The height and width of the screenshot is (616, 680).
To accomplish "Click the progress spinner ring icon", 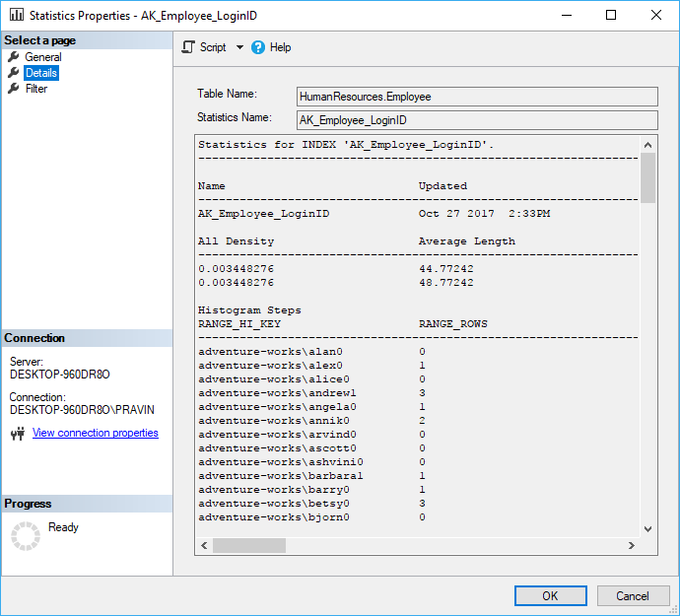I will (26, 536).
